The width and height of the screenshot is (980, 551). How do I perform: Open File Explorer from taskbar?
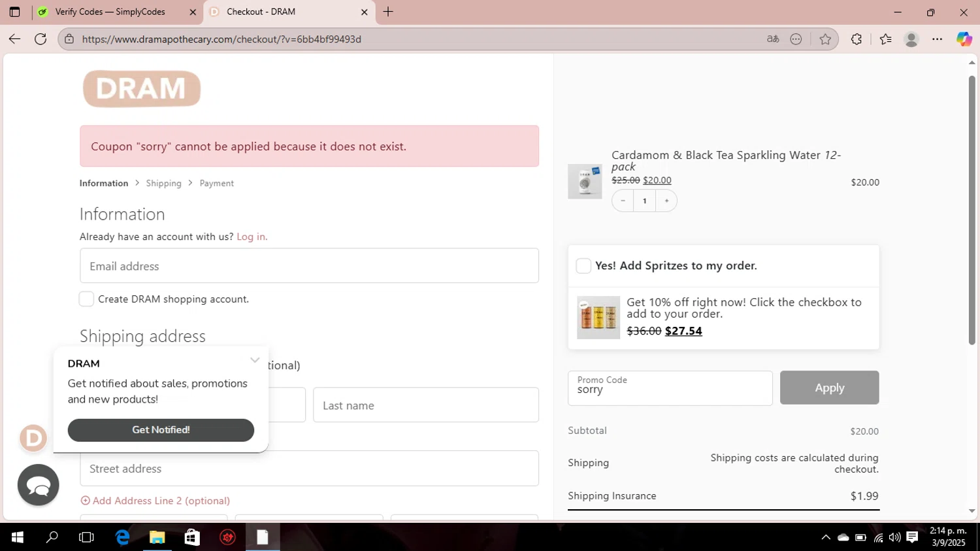pos(157,537)
